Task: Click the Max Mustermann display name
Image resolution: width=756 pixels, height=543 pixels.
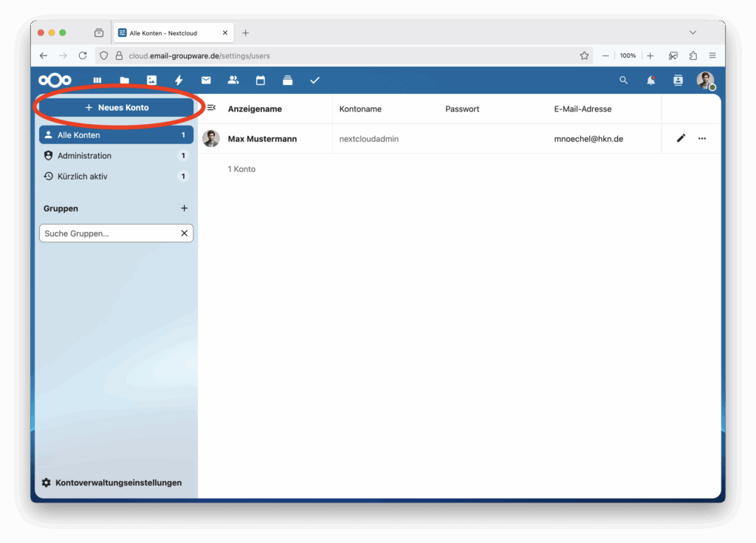Action: click(262, 139)
